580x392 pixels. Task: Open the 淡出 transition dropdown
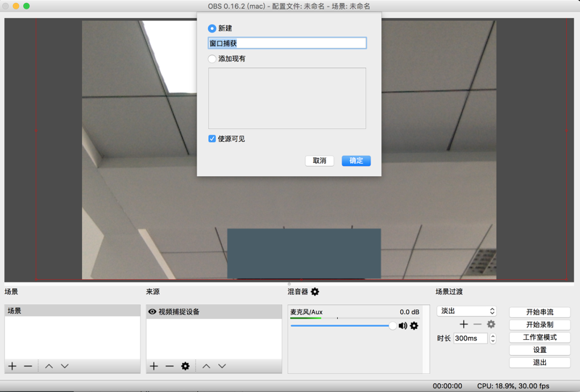point(466,311)
